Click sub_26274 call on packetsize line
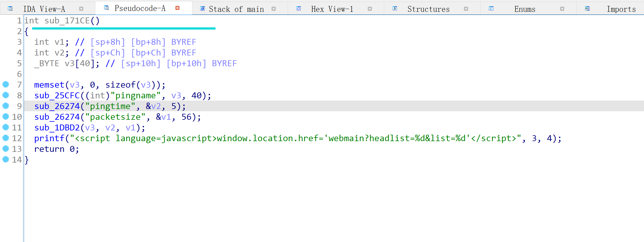This screenshot has height=242, width=644. tap(57, 117)
